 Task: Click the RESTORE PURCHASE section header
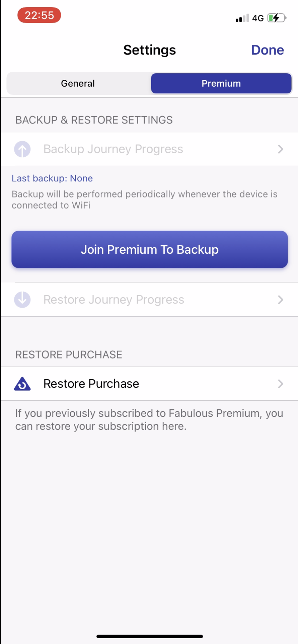tap(68, 354)
